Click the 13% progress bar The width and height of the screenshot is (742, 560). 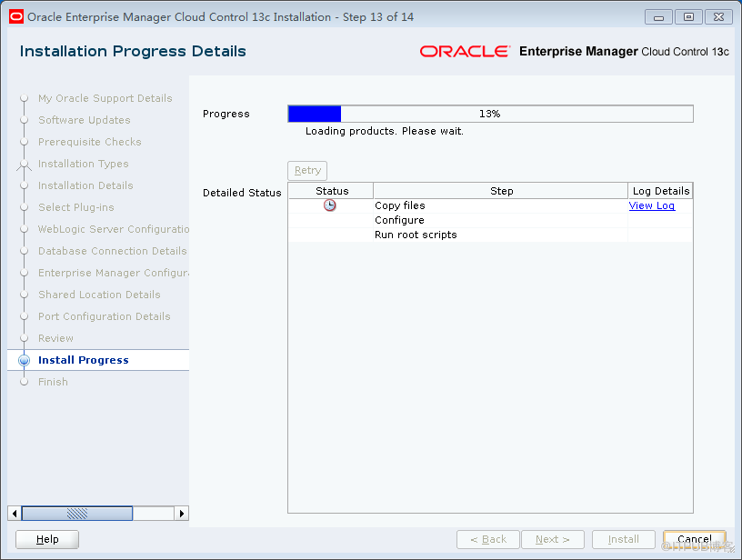pyautogui.click(x=490, y=114)
